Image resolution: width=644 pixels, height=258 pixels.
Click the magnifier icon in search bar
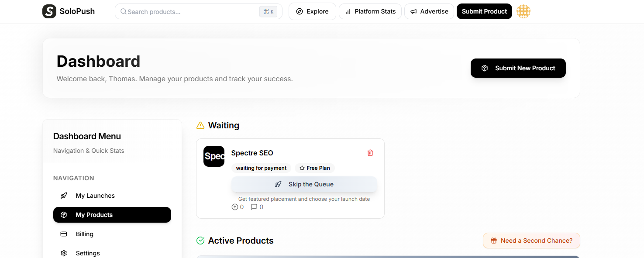tap(124, 12)
